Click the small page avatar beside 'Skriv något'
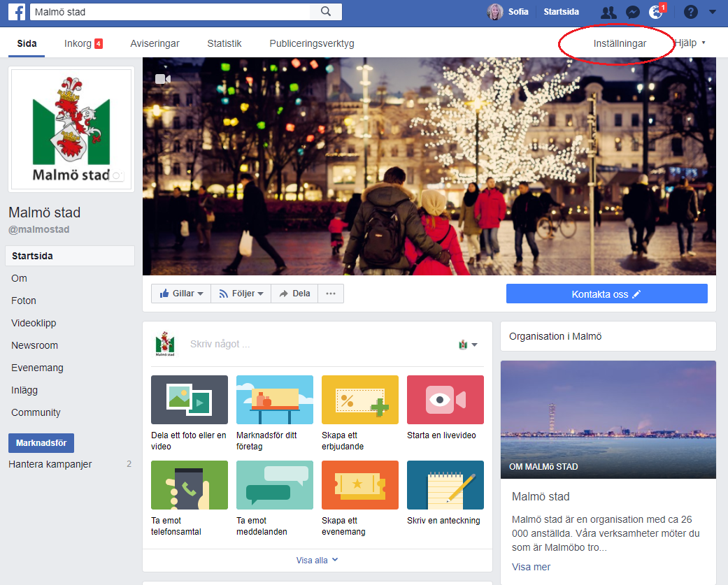Viewport: 728px width, 585px height. (x=165, y=344)
